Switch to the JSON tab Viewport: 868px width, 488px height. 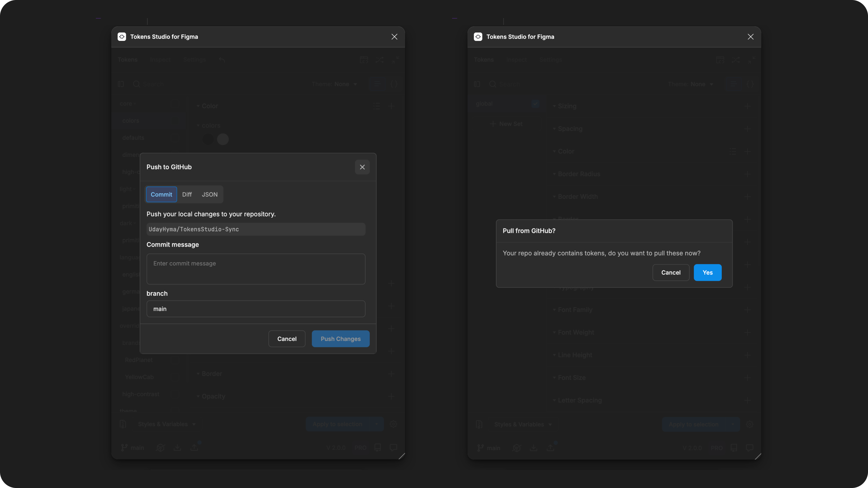coord(210,194)
